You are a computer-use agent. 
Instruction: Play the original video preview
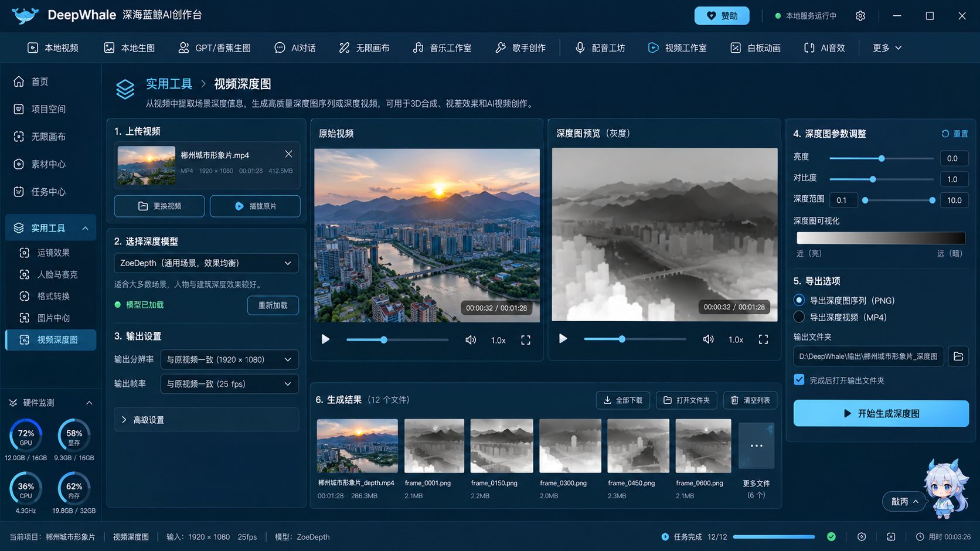pyautogui.click(x=325, y=339)
